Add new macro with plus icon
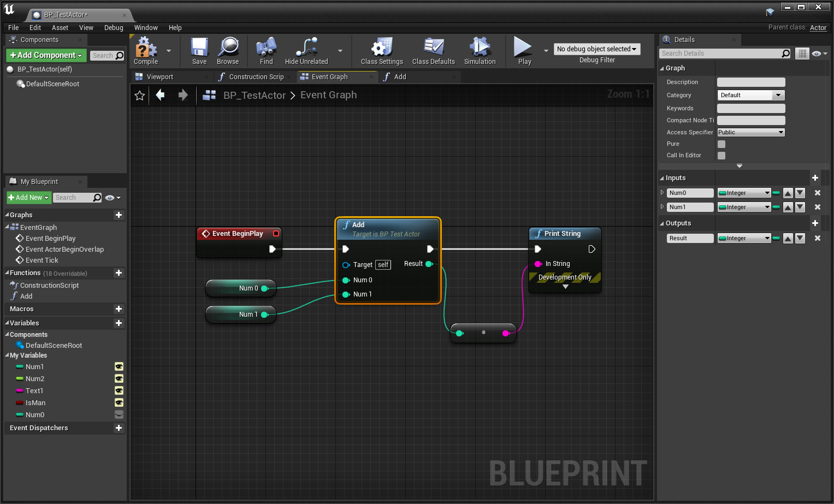 click(x=119, y=309)
